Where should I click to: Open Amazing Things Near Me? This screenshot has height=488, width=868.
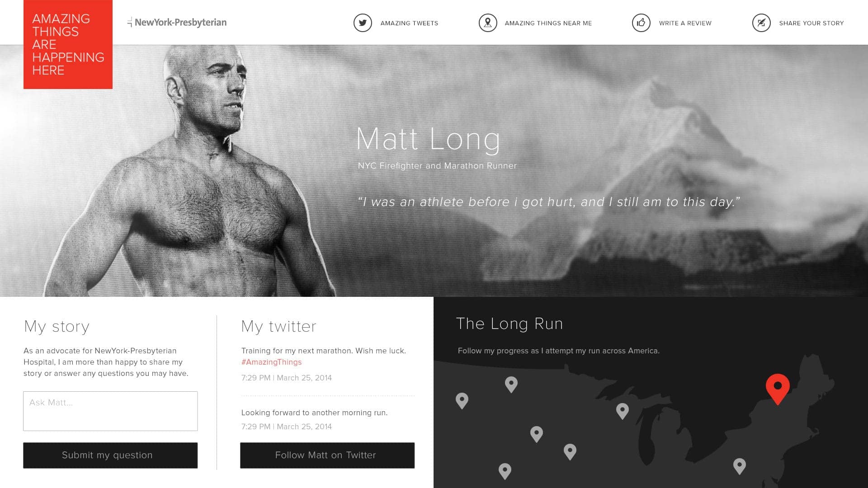[x=548, y=23]
